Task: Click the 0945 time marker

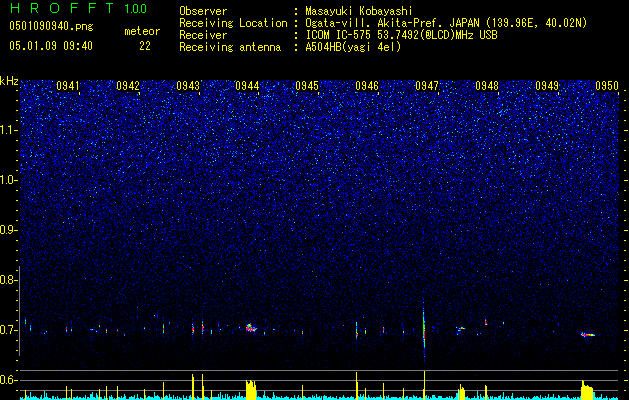Action: pos(307,86)
